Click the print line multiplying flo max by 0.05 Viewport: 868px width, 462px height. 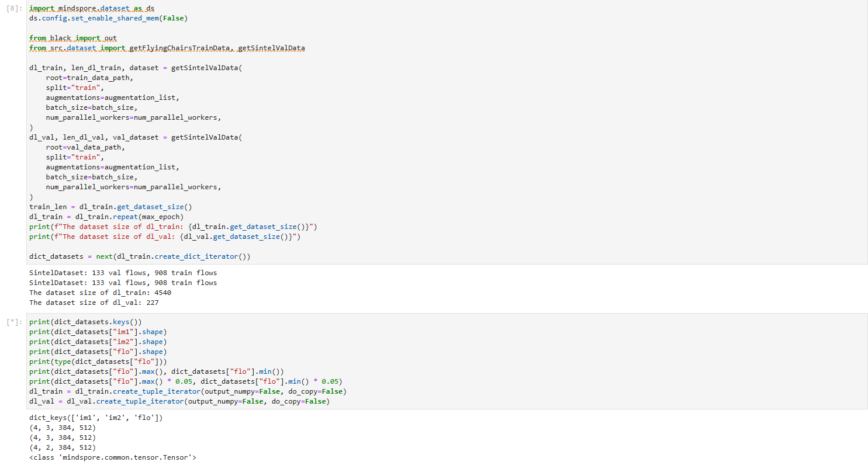186,381
